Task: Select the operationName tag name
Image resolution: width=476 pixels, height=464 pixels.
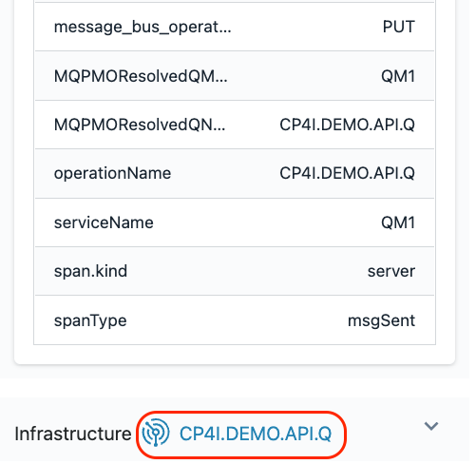Action: tap(112, 173)
